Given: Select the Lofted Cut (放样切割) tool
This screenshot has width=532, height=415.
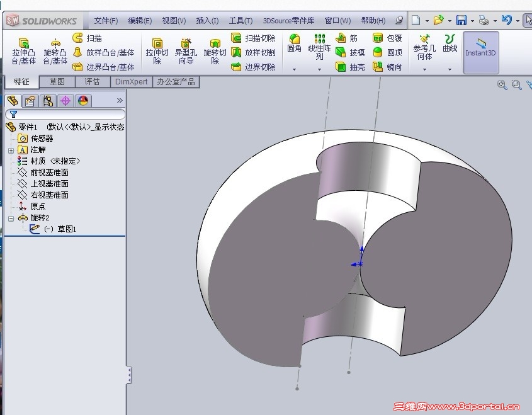Looking at the screenshot, I should point(253,52).
